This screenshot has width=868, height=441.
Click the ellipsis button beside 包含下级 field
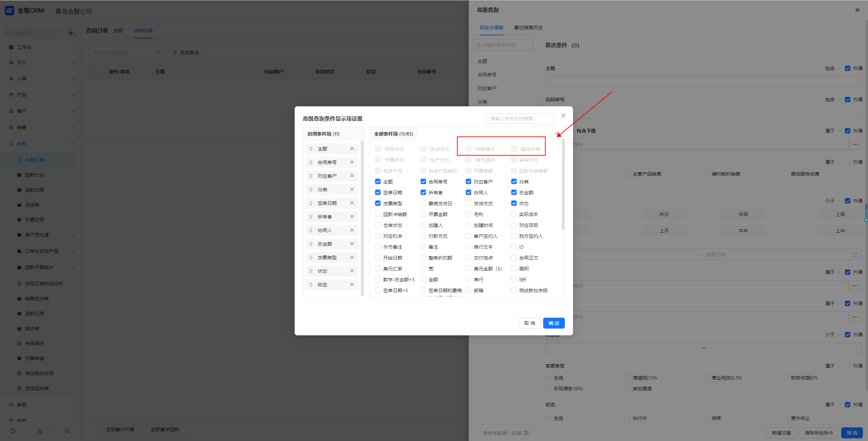855,144
